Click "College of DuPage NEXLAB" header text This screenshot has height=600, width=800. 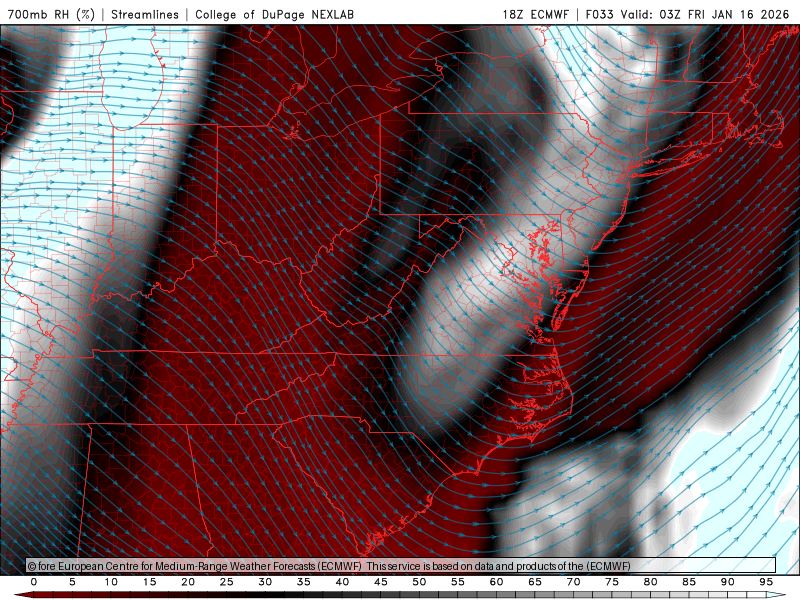click(x=274, y=14)
